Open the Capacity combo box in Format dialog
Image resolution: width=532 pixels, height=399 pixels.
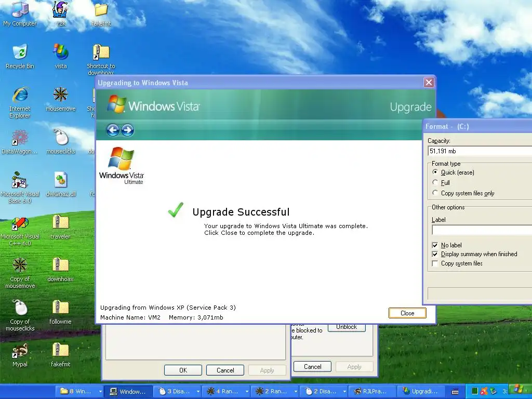[x=480, y=151]
